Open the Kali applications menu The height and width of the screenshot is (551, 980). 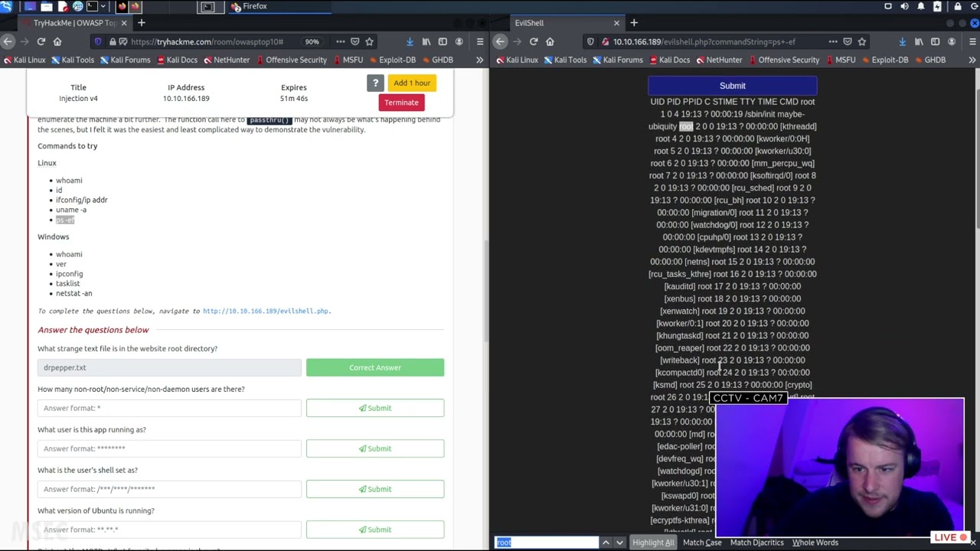click(x=7, y=7)
